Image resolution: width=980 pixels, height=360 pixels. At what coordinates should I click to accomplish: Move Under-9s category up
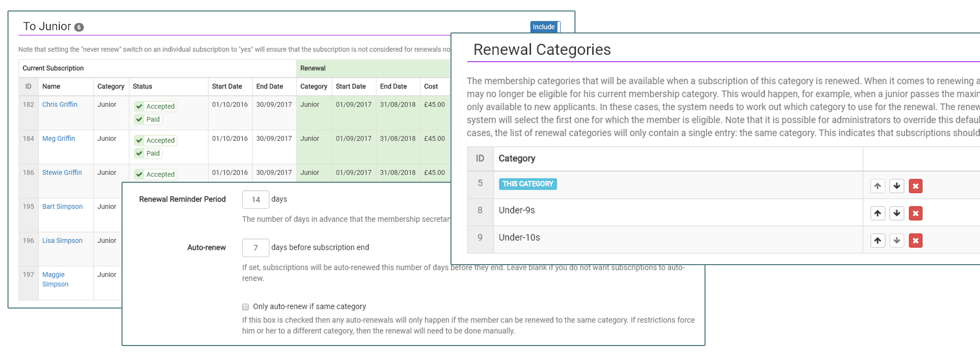coord(877,213)
